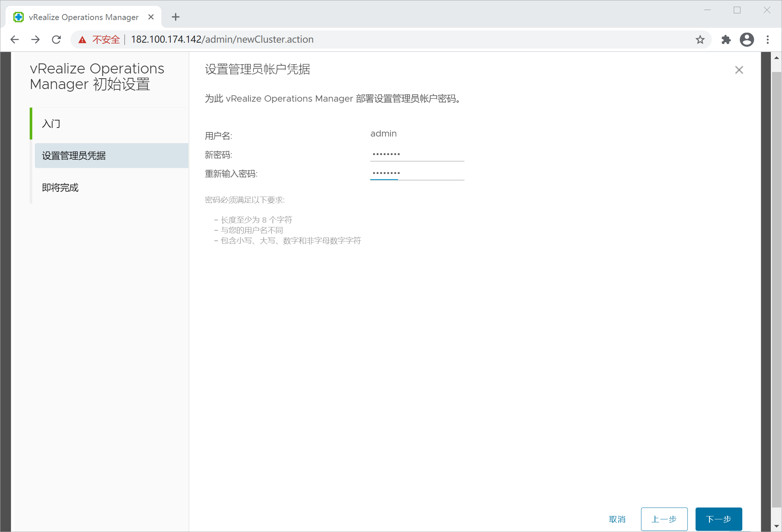Close the vRealize Operations Manager tab
This screenshot has width=782, height=532.
151,17
